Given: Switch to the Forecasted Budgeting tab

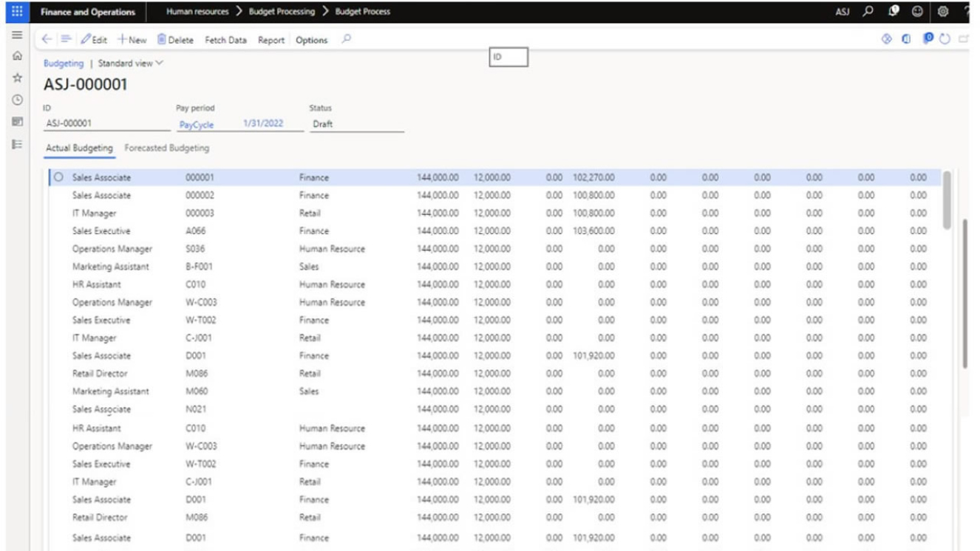Looking at the screenshot, I should 166,148.
